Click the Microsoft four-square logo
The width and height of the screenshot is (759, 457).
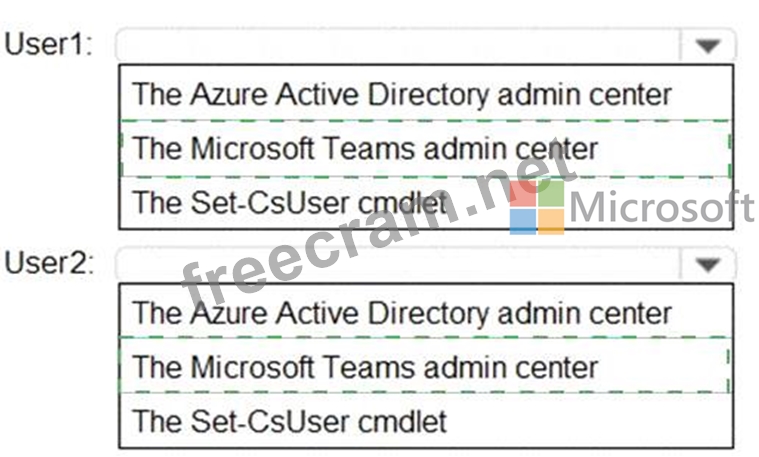point(536,207)
